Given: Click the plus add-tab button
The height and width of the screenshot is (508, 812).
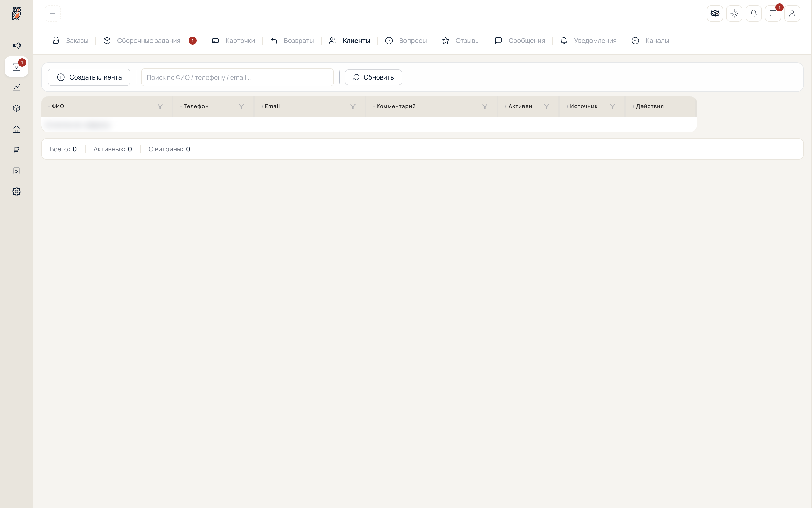Looking at the screenshot, I should (53, 13).
